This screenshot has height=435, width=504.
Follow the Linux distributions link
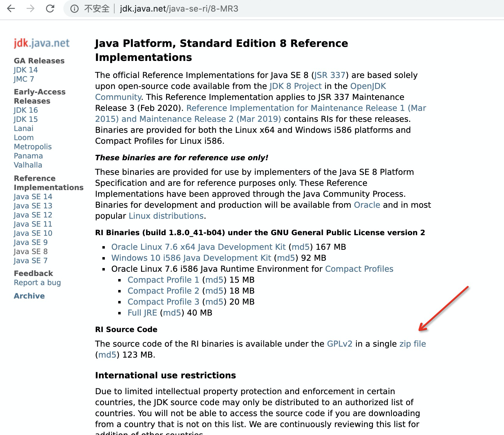point(166,216)
